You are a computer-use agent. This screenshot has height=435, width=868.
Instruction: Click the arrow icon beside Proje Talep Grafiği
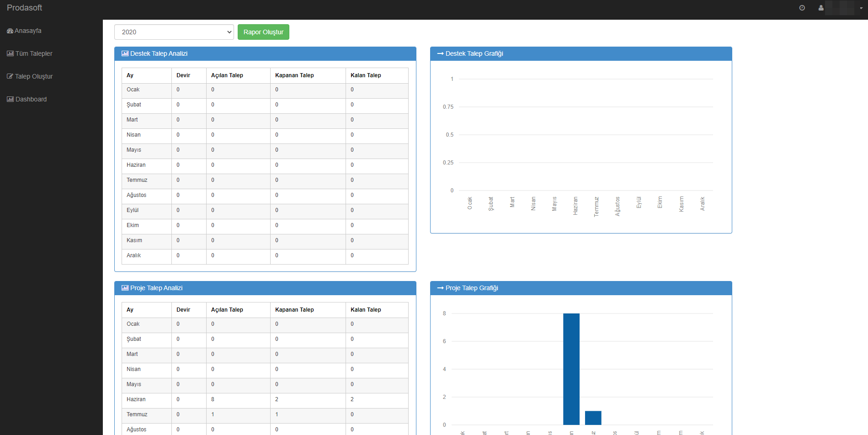(x=441, y=288)
